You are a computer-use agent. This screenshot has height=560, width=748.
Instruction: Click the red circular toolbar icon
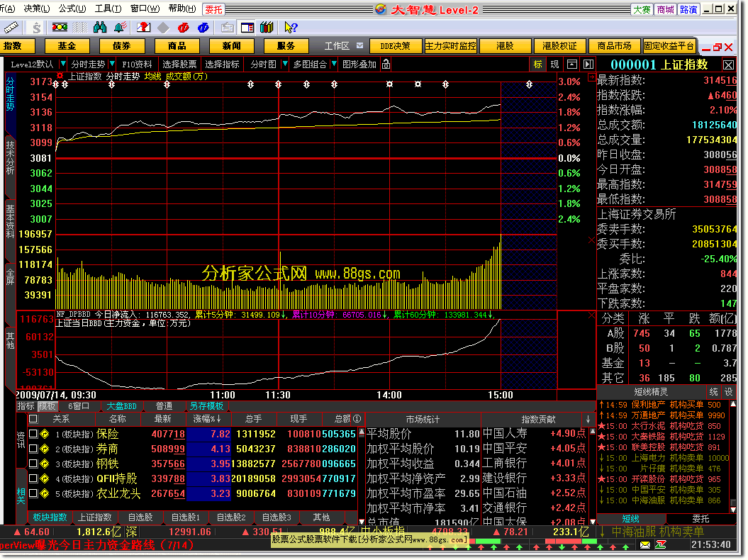coord(183,28)
